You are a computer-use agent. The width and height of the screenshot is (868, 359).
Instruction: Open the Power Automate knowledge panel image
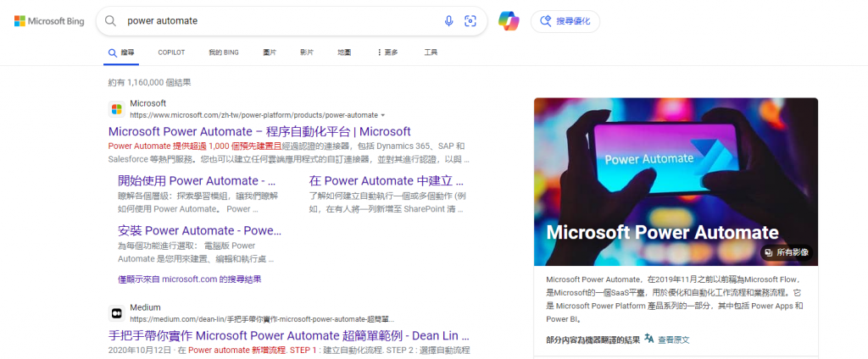[x=676, y=181]
